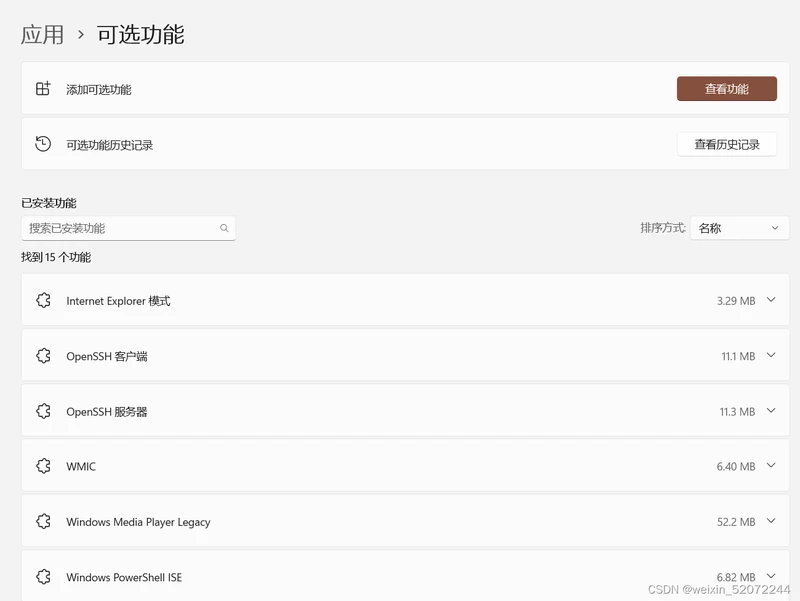
Task: Click the 6.40 MB size value
Action: (736, 466)
